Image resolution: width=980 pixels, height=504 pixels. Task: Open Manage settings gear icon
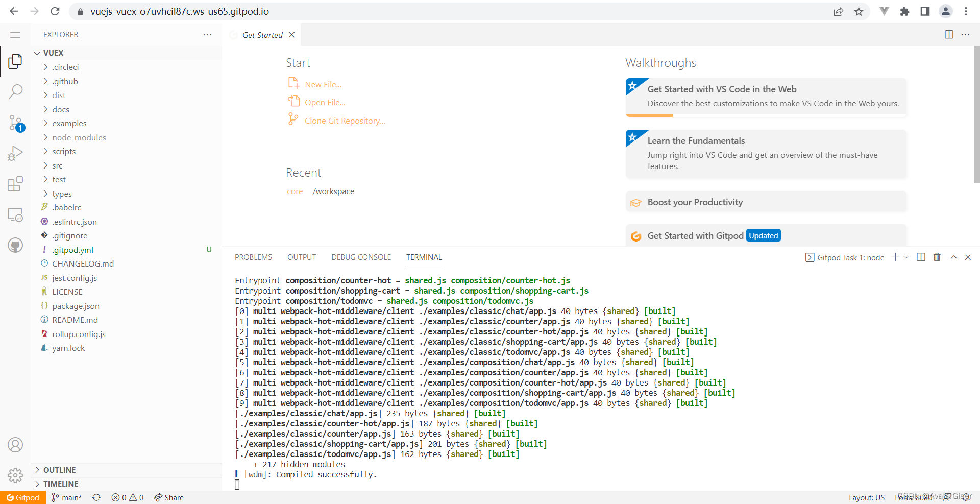tap(15, 475)
